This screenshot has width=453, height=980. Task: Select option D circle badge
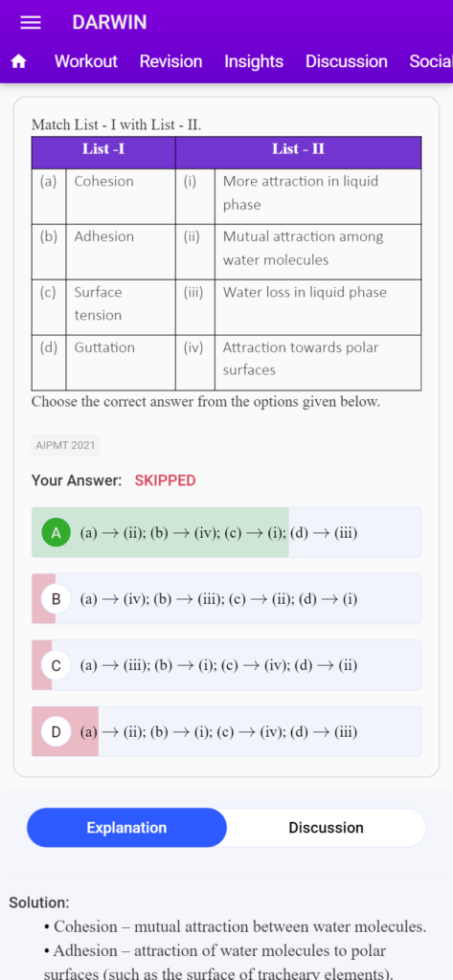[57, 731]
